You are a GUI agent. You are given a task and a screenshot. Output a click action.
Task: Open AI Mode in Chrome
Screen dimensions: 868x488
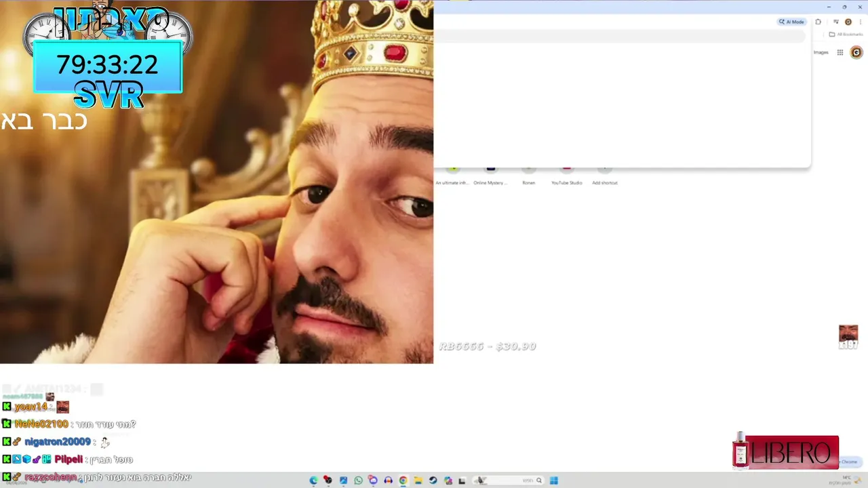pyautogui.click(x=791, y=22)
